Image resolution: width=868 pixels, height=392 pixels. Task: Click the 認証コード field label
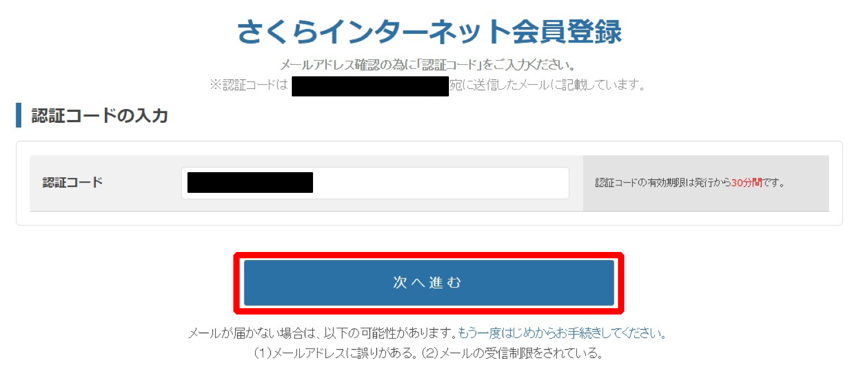point(73,183)
